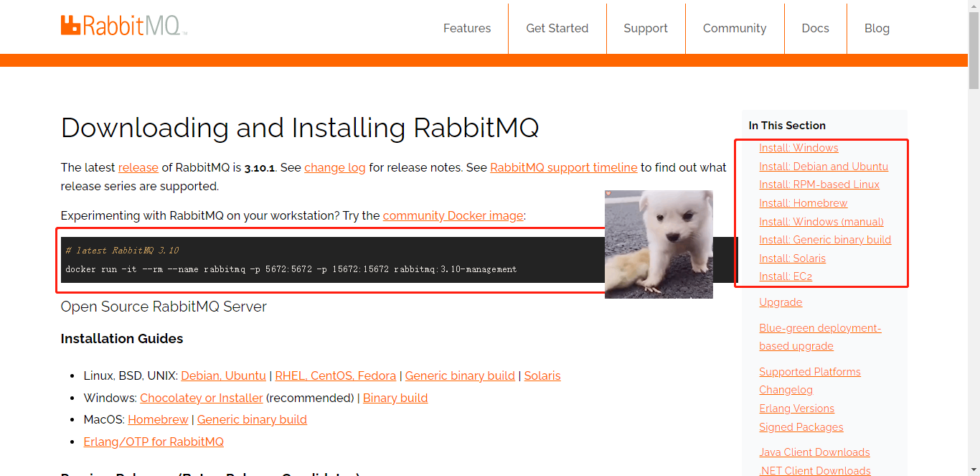Go to the Support nav item
The image size is (980, 476).
tap(646, 28)
